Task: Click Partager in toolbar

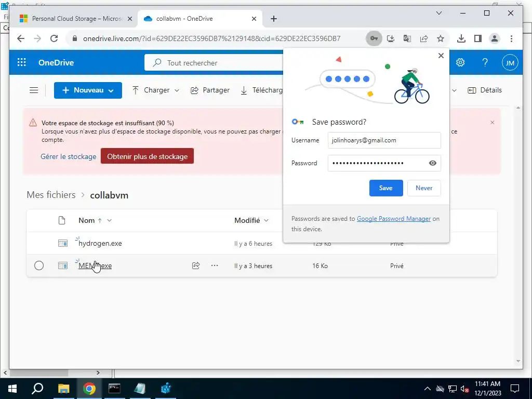Action: coord(210,90)
